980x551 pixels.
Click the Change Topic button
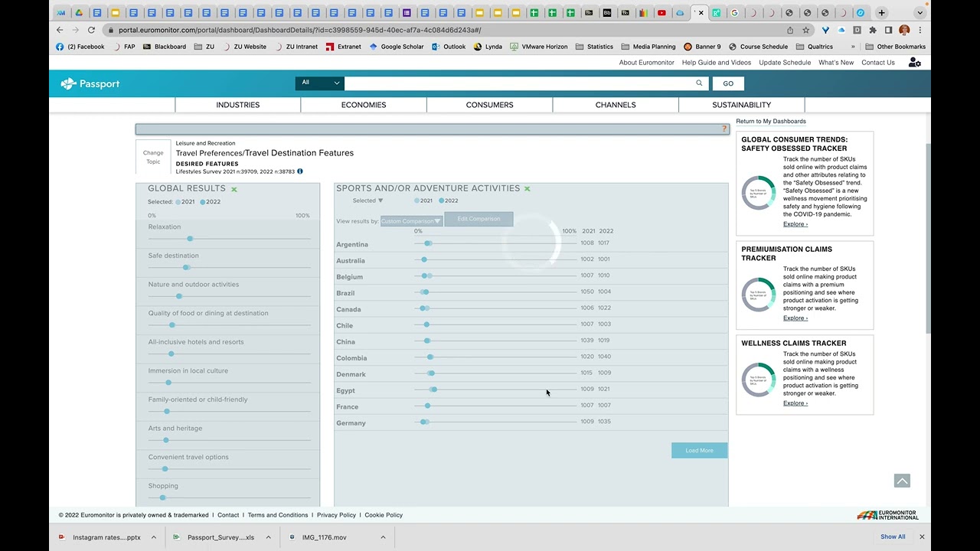click(x=153, y=157)
